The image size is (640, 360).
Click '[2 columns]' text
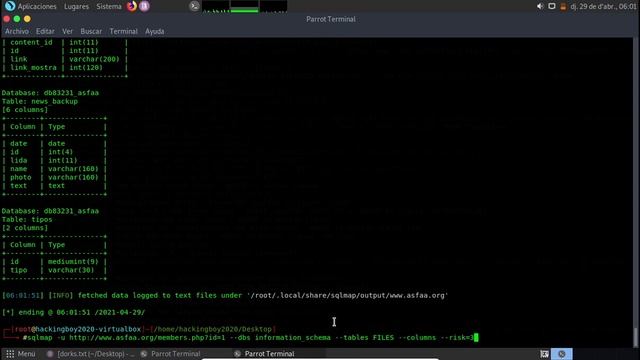(x=25, y=228)
